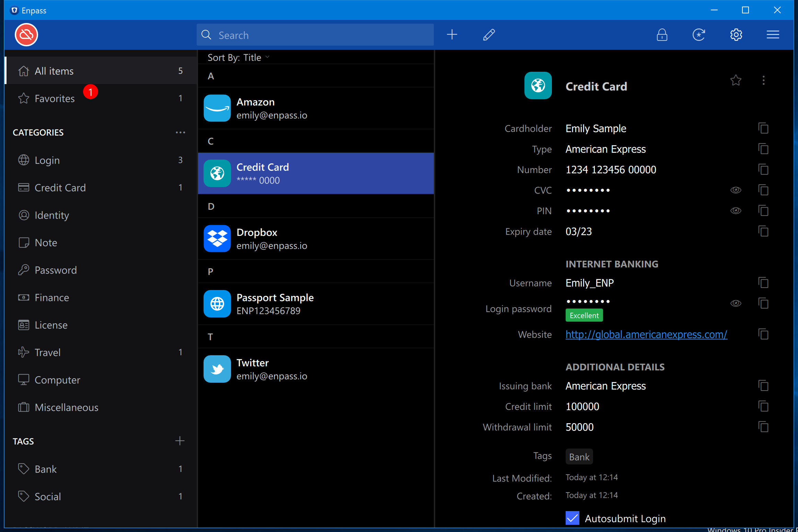Click the Excellent password strength badge
This screenshot has width=798, height=532.
click(x=584, y=315)
